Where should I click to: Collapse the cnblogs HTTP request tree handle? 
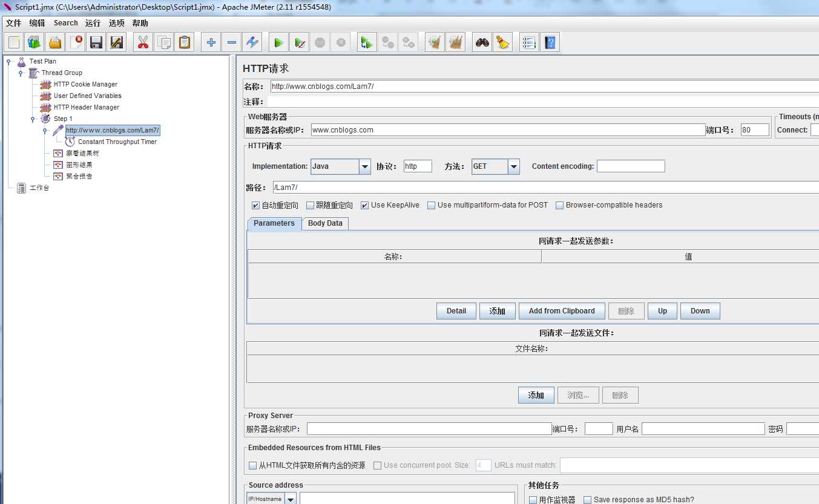pyautogui.click(x=45, y=130)
